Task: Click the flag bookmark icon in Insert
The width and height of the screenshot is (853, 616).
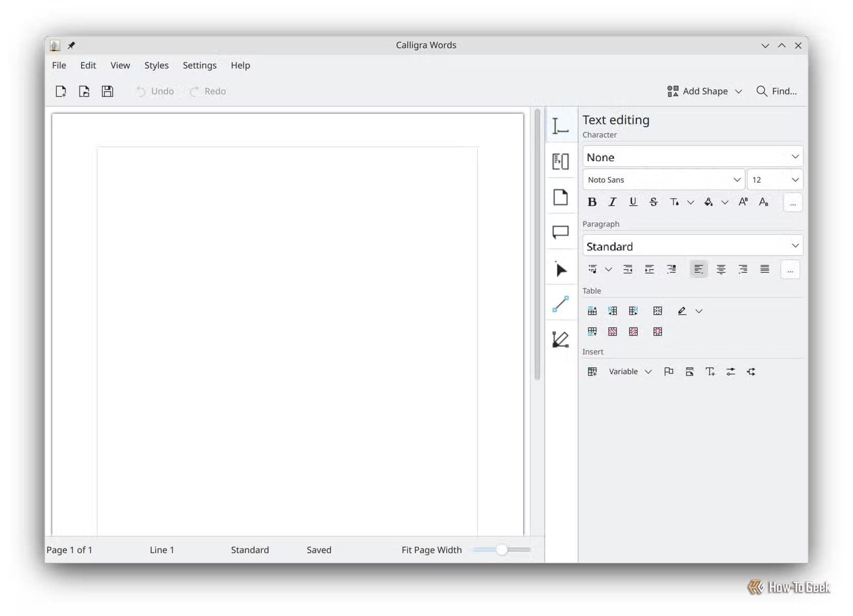Action: click(668, 372)
